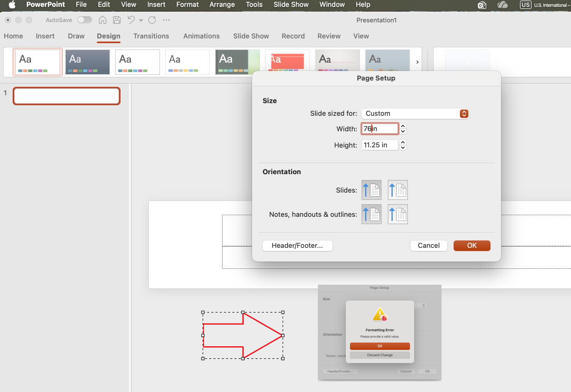Open the Apple menu
571x392 pixels.
(x=12, y=5)
